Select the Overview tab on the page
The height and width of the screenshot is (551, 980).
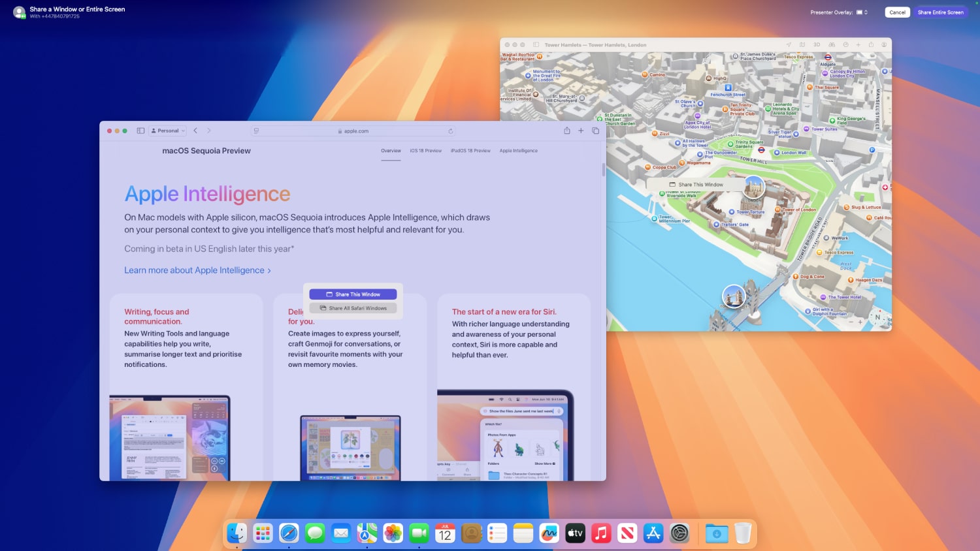tap(391, 151)
